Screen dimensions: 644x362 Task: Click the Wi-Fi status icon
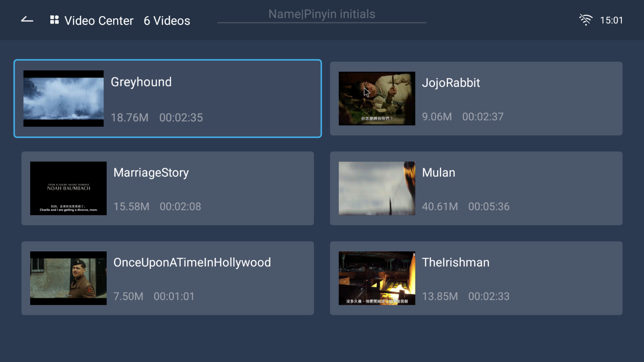coord(585,20)
